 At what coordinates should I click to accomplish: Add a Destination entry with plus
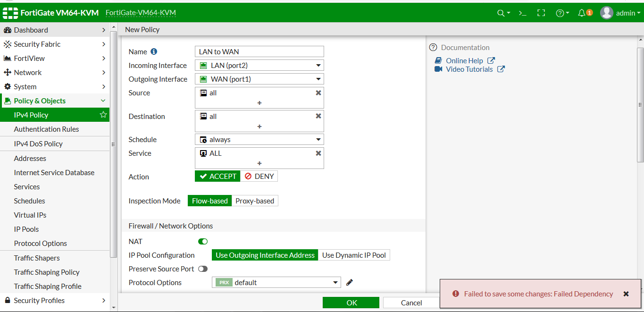[x=259, y=126]
